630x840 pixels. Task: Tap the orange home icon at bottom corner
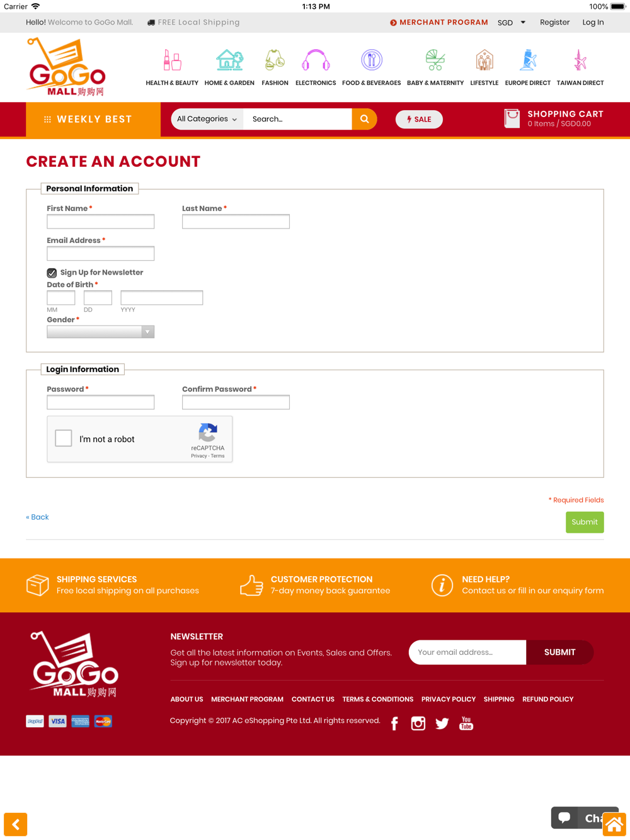614,824
